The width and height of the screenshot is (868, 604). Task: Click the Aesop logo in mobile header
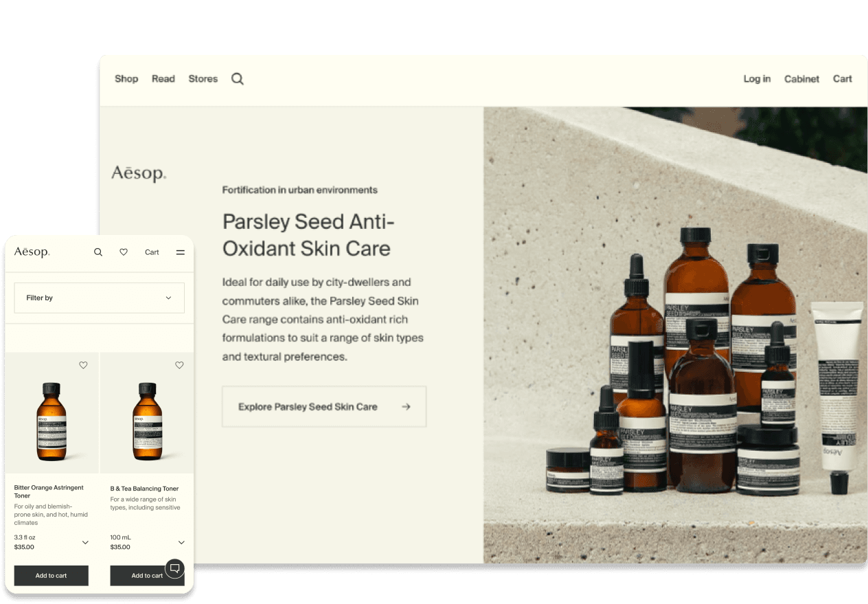(x=32, y=252)
